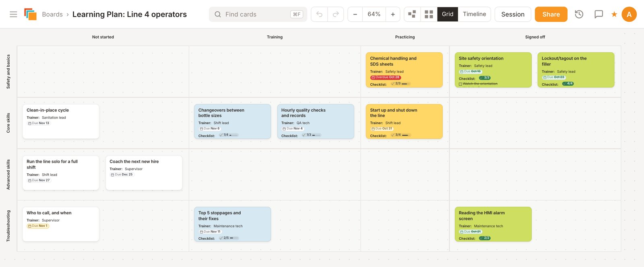Select the Not started column header
644x267 pixels.
click(103, 37)
